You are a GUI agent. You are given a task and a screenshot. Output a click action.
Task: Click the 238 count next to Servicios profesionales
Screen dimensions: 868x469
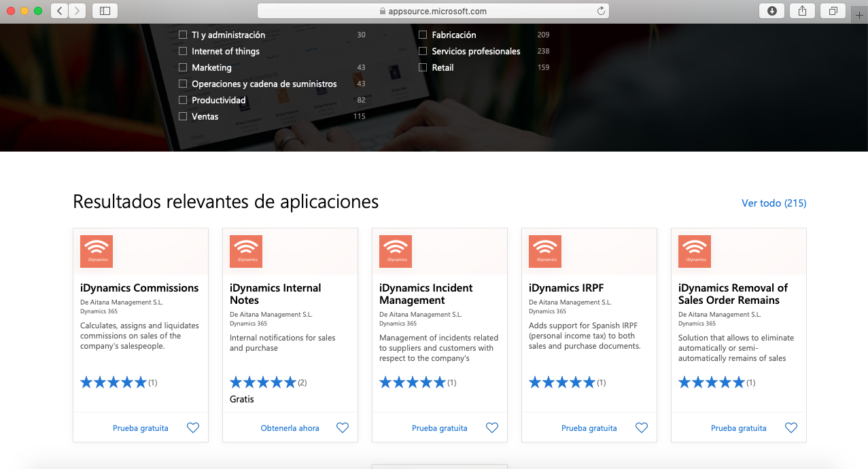[543, 51]
